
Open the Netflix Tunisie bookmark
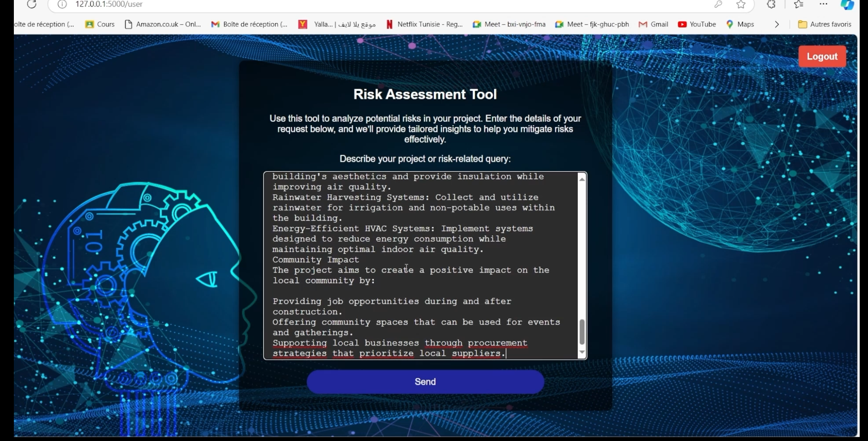click(x=424, y=24)
